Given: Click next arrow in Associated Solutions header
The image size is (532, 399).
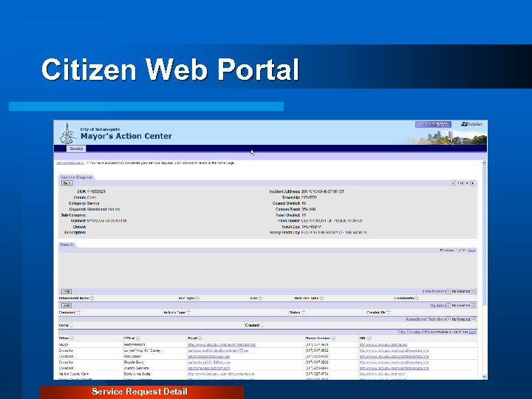Looking at the screenshot, I should (x=474, y=319).
